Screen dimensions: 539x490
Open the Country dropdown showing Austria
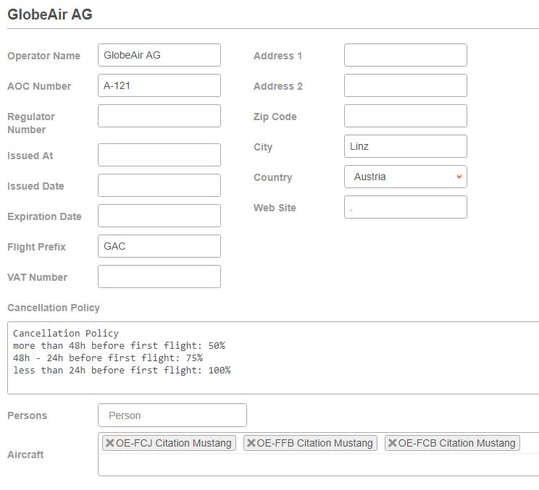pyautogui.click(x=405, y=177)
